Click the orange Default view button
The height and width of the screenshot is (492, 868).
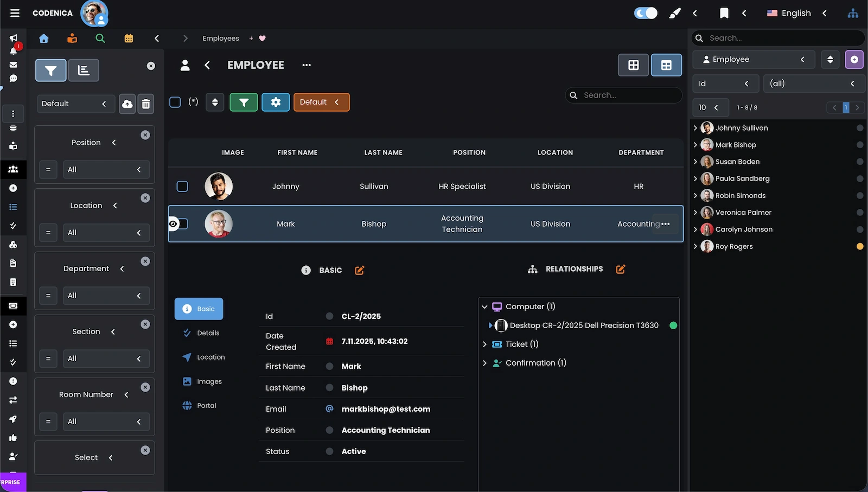click(321, 102)
